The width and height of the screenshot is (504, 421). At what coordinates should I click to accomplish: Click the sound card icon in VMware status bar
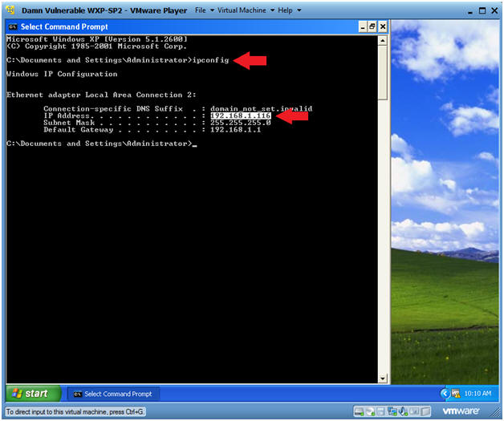(x=403, y=411)
